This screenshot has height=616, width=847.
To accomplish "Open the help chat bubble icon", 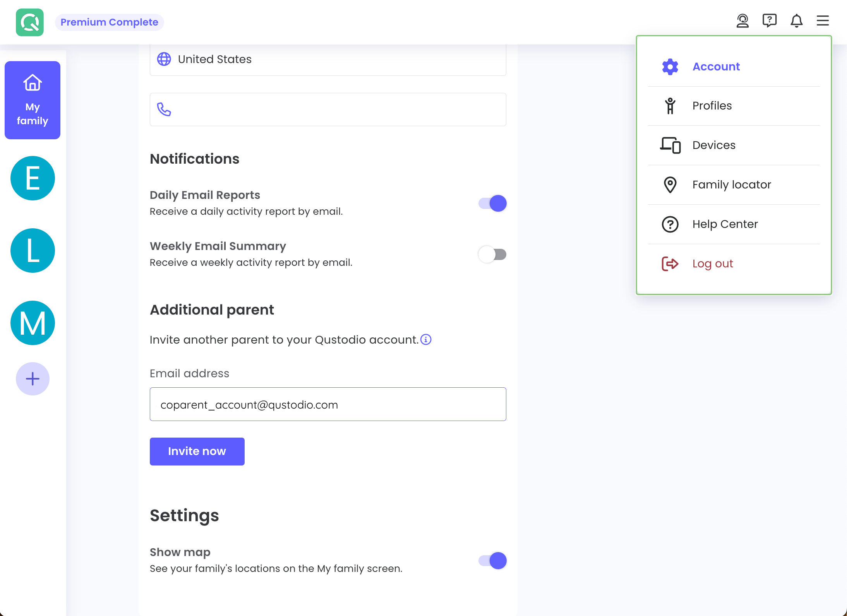I will [769, 21].
